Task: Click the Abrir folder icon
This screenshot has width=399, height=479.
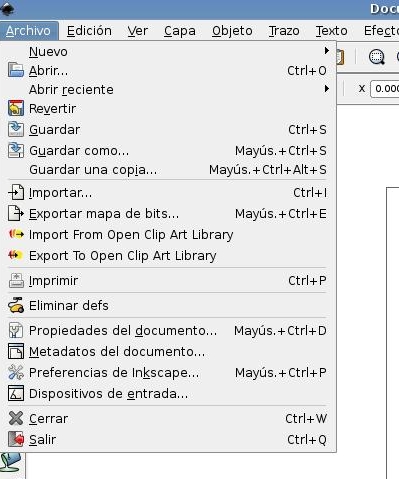Action: (16, 70)
